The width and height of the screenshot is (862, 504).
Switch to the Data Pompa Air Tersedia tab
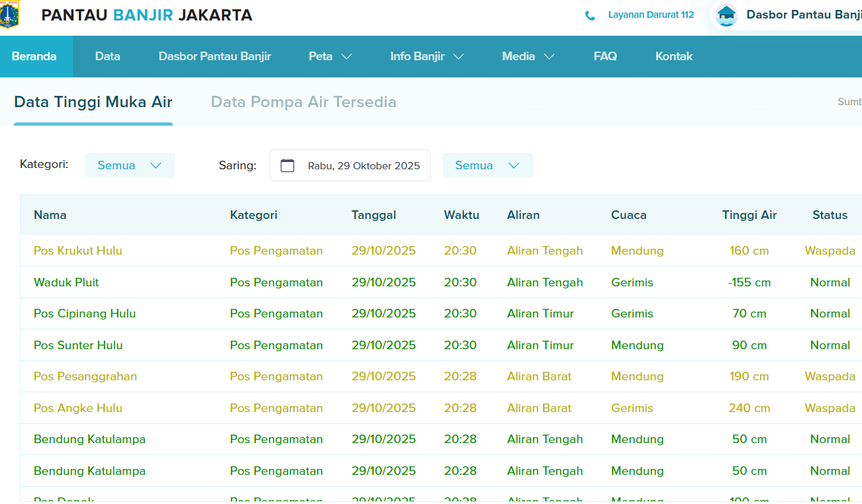(x=303, y=102)
